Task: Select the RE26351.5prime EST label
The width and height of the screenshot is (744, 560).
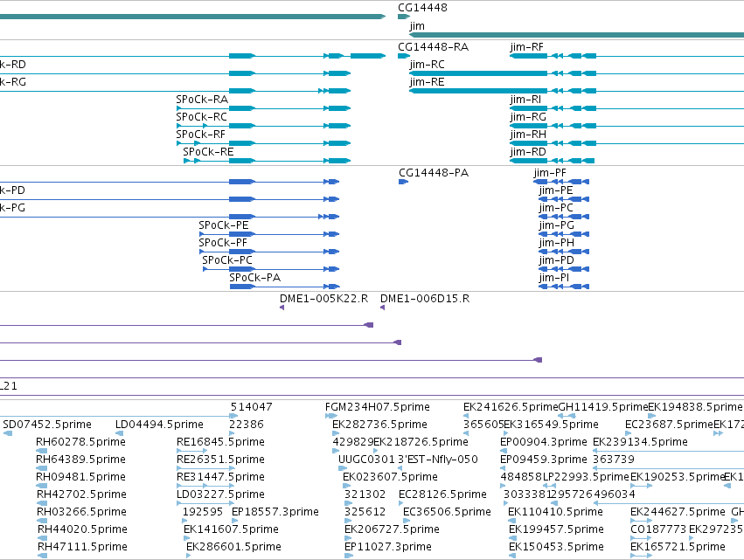Action: (220, 460)
